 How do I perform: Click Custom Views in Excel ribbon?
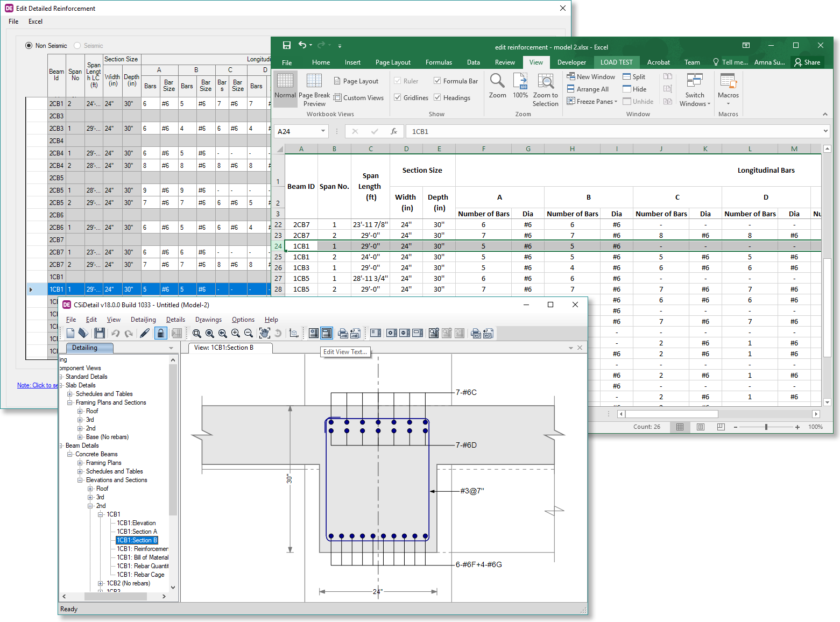coord(358,98)
